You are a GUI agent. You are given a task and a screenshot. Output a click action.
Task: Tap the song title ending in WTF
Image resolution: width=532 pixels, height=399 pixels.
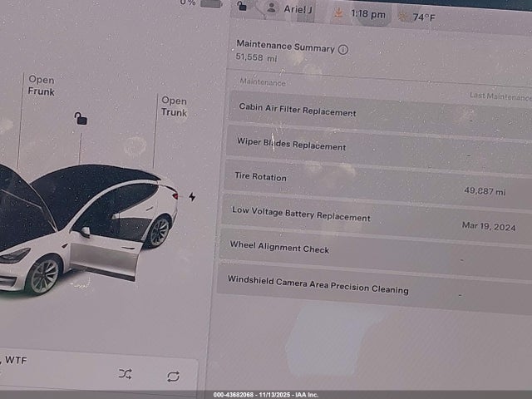coord(13,360)
